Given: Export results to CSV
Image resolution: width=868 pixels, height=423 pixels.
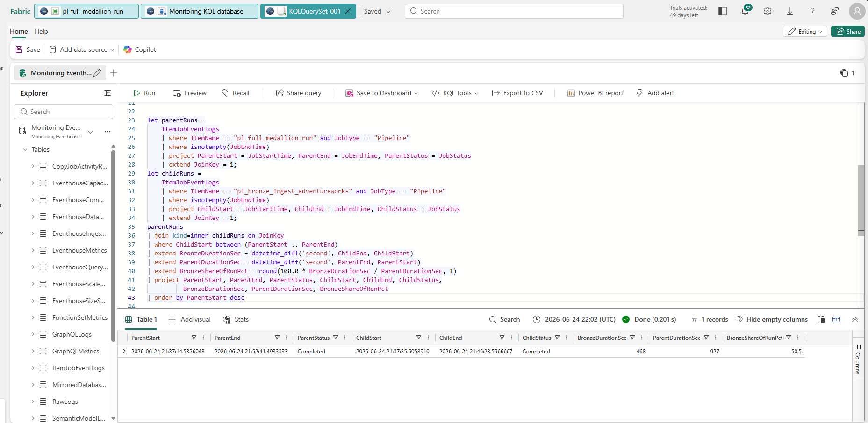Looking at the screenshot, I should [517, 93].
